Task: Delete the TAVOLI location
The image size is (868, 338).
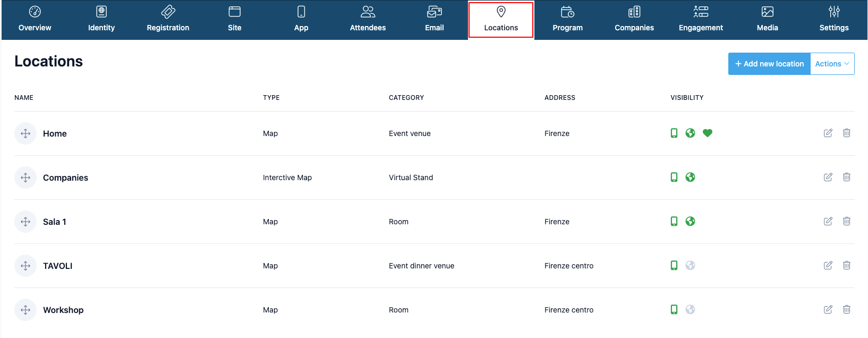Action: coord(847,265)
